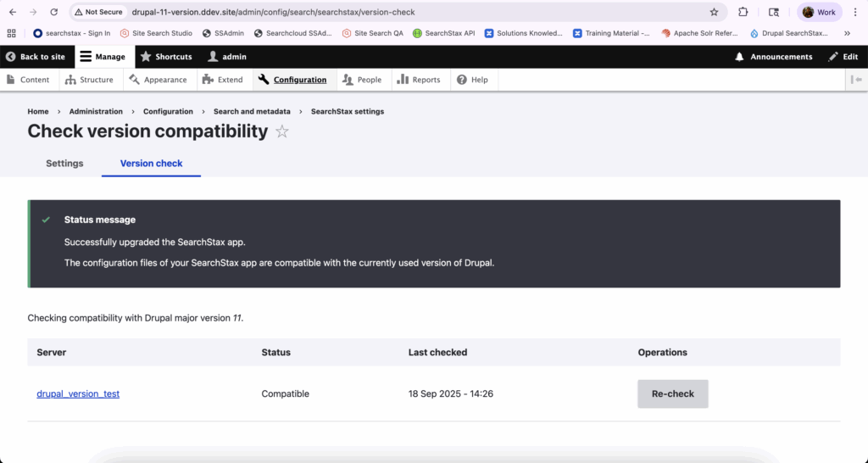Select the Version check tab
Screen dimensions: 868x463
pos(151,164)
